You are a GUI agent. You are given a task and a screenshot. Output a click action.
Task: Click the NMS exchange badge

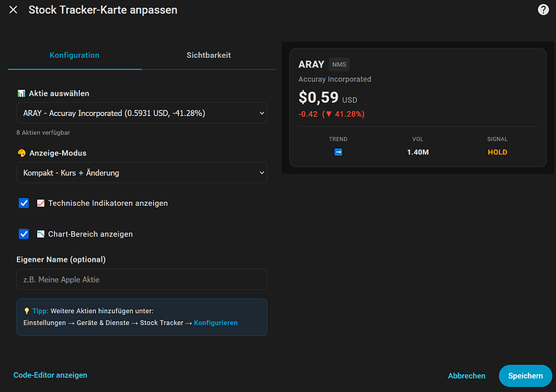point(338,64)
